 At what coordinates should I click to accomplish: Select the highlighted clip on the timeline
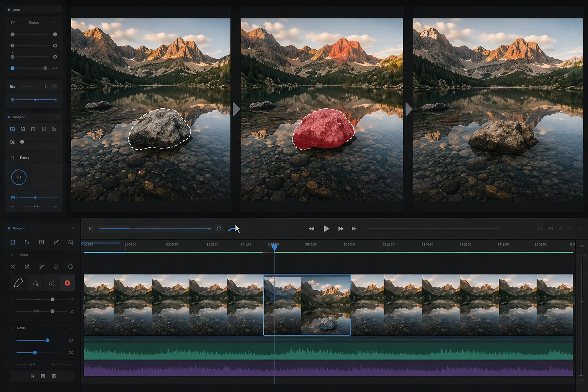pyautogui.click(x=307, y=305)
